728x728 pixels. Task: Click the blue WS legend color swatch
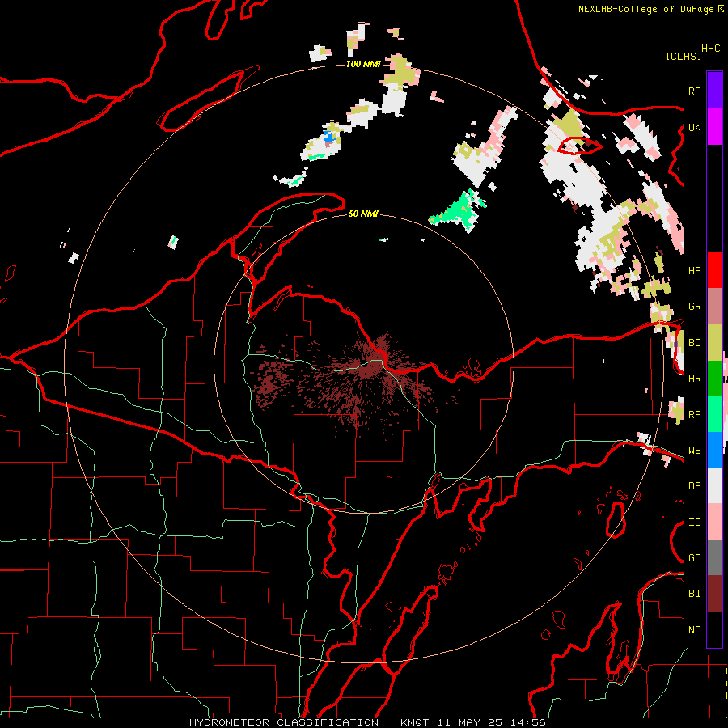pyautogui.click(x=714, y=450)
